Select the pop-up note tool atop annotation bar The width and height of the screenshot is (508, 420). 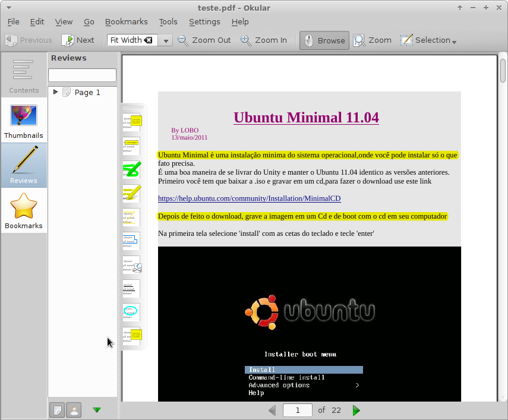[132, 122]
